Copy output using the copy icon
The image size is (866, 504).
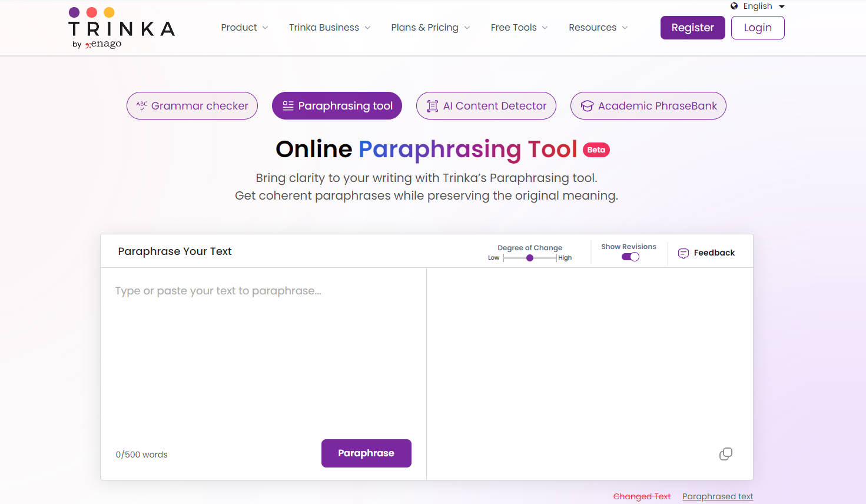pyautogui.click(x=726, y=454)
